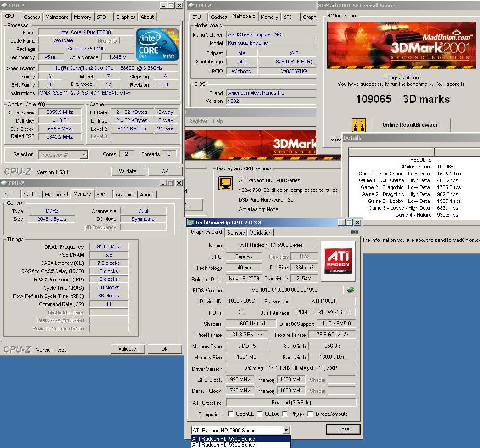Open Graphics tab in top-left CPU-Z
480x448 pixels.
coord(126,17)
